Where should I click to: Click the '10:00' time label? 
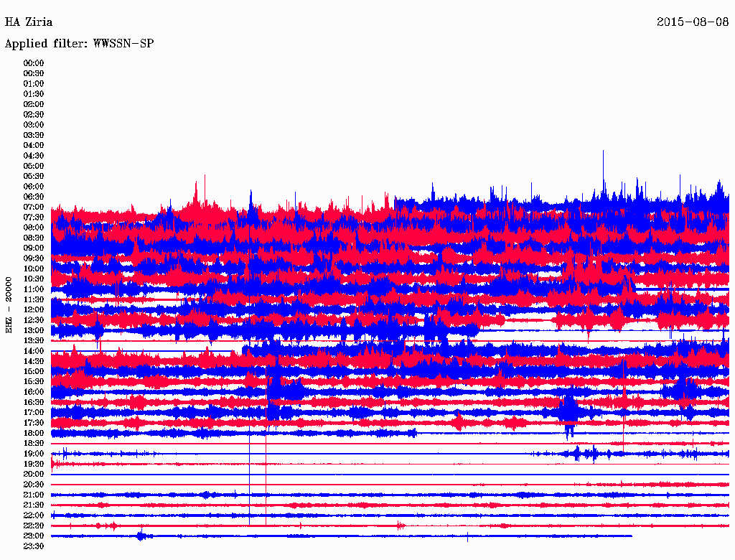pyautogui.click(x=34, y=269)
